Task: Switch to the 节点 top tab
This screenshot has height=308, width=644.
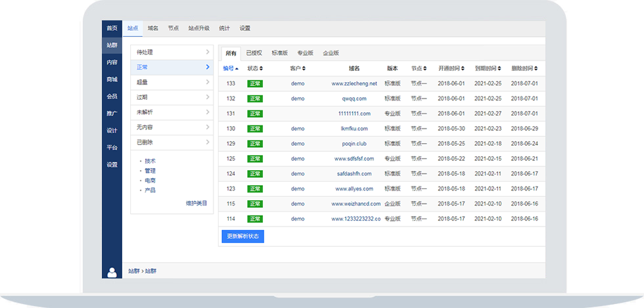Action: 173,28
